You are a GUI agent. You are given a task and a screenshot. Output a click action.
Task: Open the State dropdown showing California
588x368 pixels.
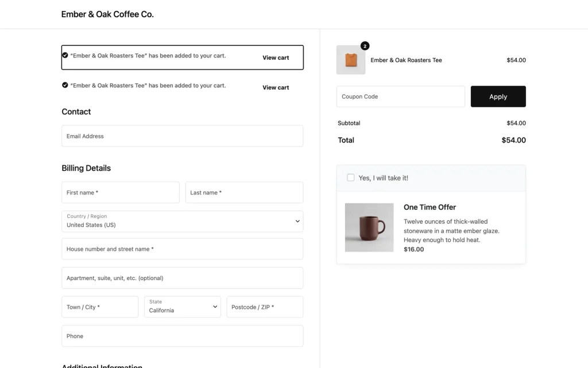coord(182,307)
